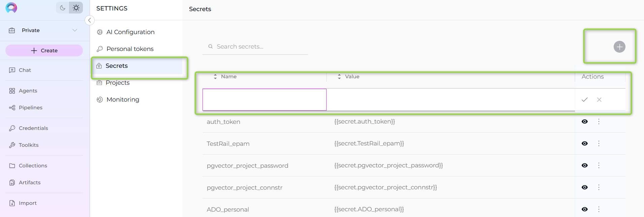Open actions menu for pgvector_project_connstr
The width and height of the screenshot is (644, 217).
pos(599,187)
